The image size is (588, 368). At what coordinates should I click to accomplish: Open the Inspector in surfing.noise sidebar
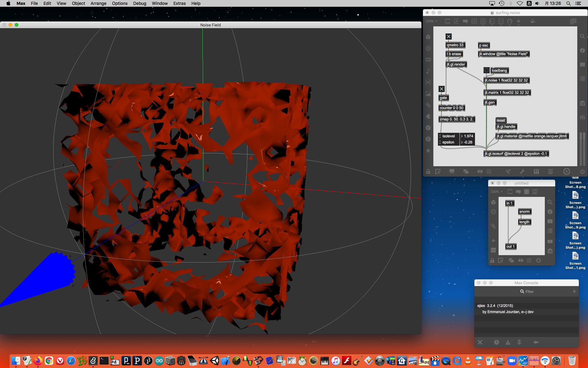point(582,50)
